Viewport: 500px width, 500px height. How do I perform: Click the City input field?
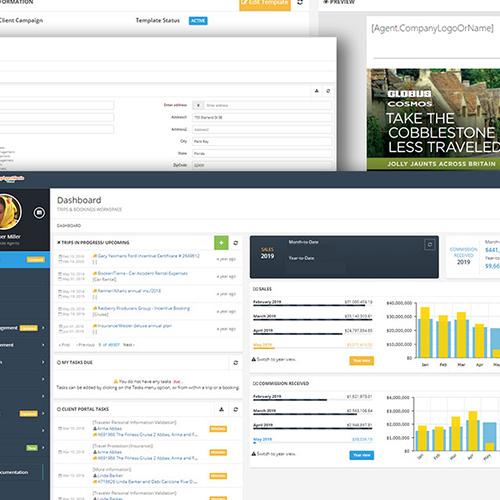262,141
